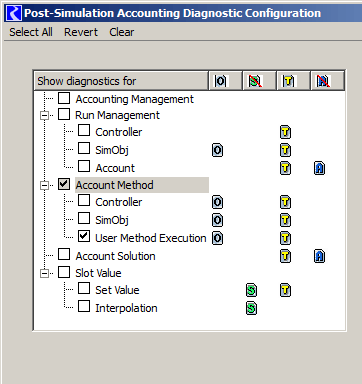Image resolution: width=362 pixels, height=384 pixels.
Task: Open the Revert menu
Action: [x=81, y=32]
